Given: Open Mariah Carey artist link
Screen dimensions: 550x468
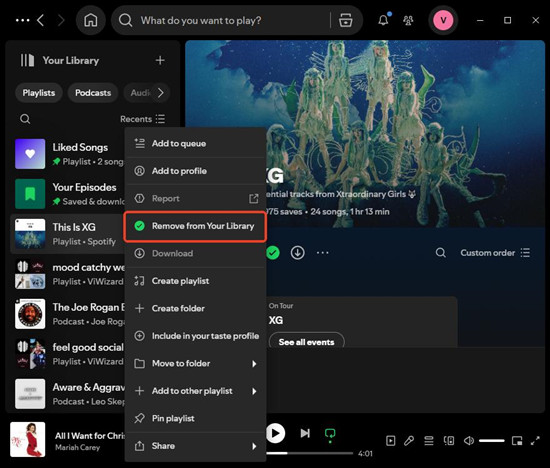Looking at the screenshot, I should point(78,447).
